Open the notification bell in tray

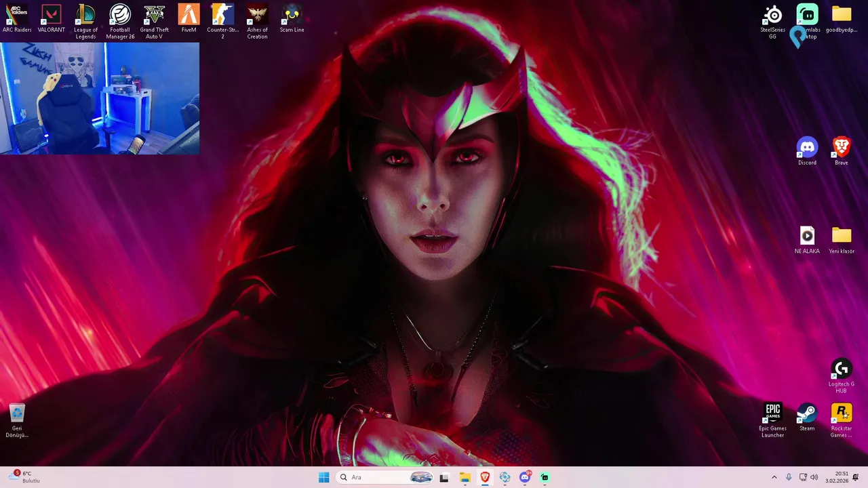pyautogui.click(x=856, y=477)
